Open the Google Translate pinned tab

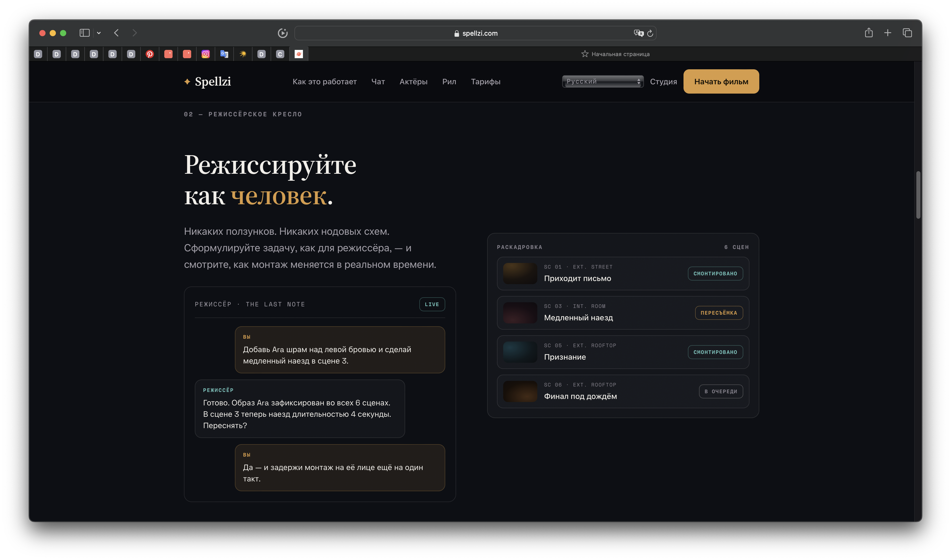(x=224, y=54)
